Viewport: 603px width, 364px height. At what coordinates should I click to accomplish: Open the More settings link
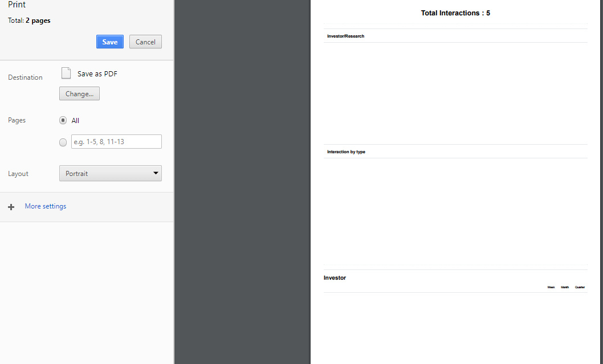[46, 206]
